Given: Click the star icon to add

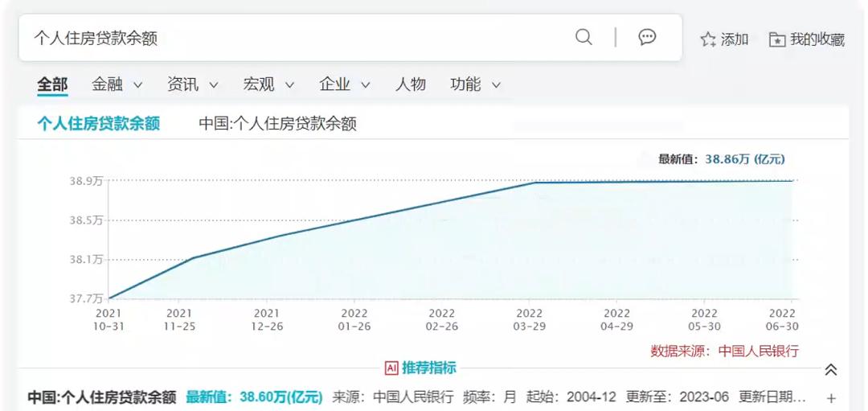Looking at the screenshot, I should pos(708,39).
